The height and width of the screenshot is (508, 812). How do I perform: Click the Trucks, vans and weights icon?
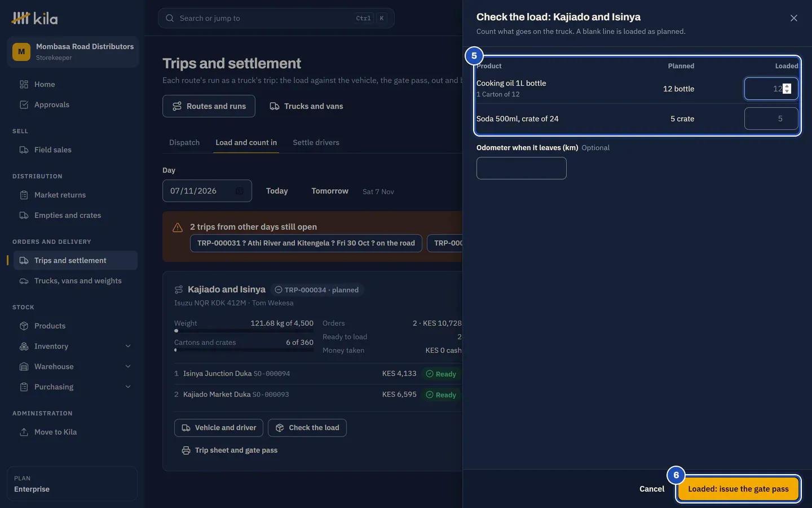[24, 281]
